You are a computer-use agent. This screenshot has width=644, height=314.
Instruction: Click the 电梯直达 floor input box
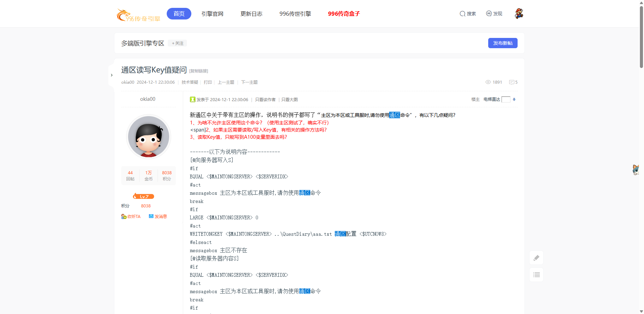click(x=506, y=99)
